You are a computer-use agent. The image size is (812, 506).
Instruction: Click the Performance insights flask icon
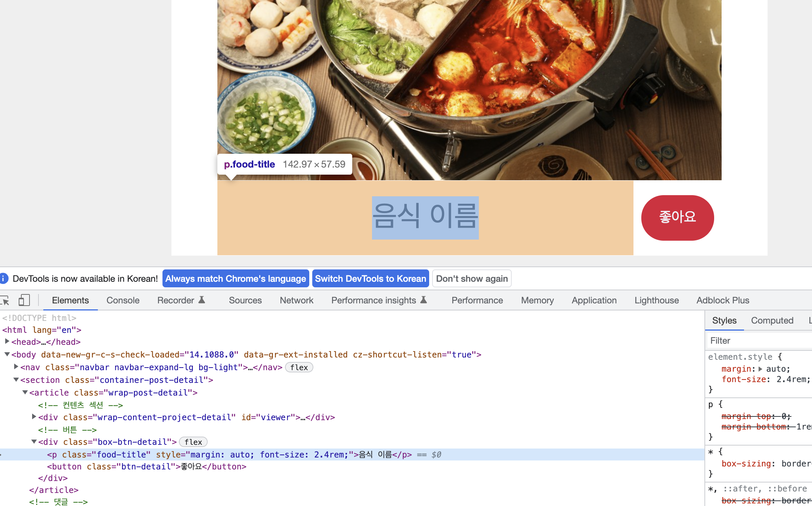(424, 300)
